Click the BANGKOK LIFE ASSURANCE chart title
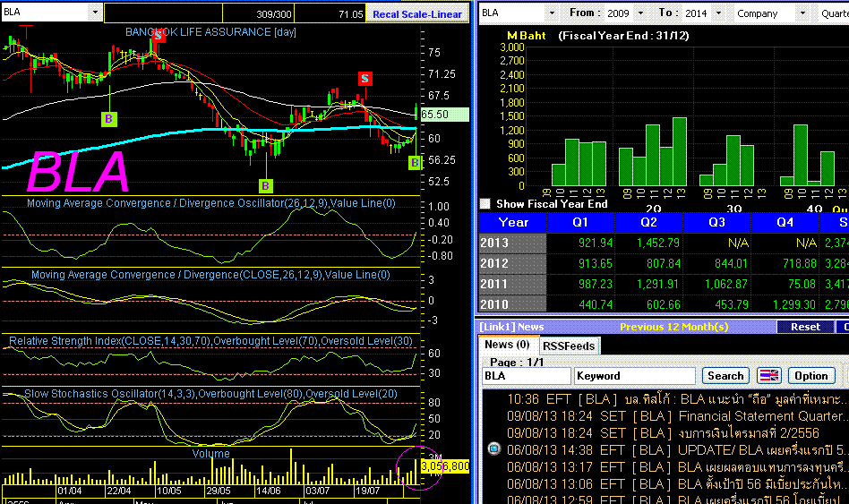Viewport: 849px width, 504px height. point(210,32)
